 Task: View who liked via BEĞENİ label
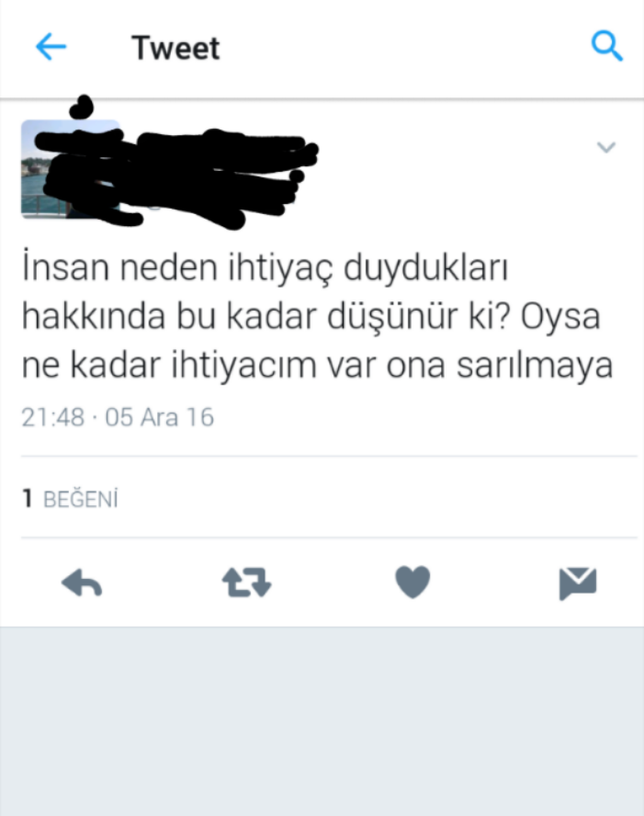(81, 499)
